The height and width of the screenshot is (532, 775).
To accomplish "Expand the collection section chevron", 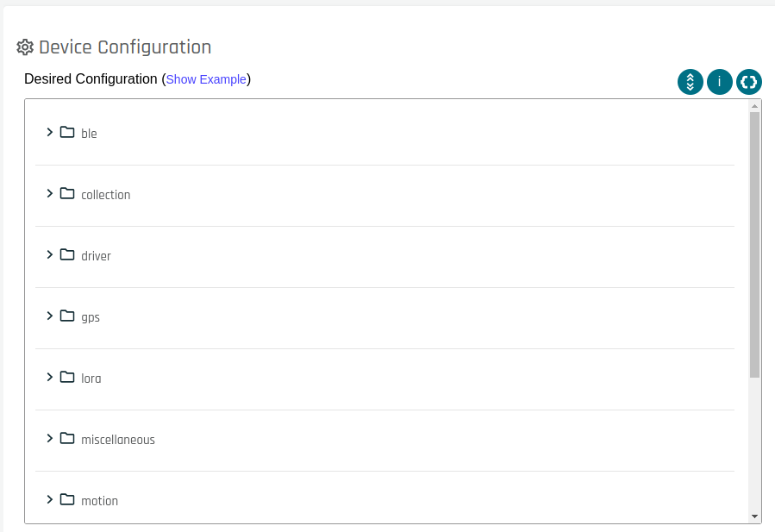I will (50, 193).
